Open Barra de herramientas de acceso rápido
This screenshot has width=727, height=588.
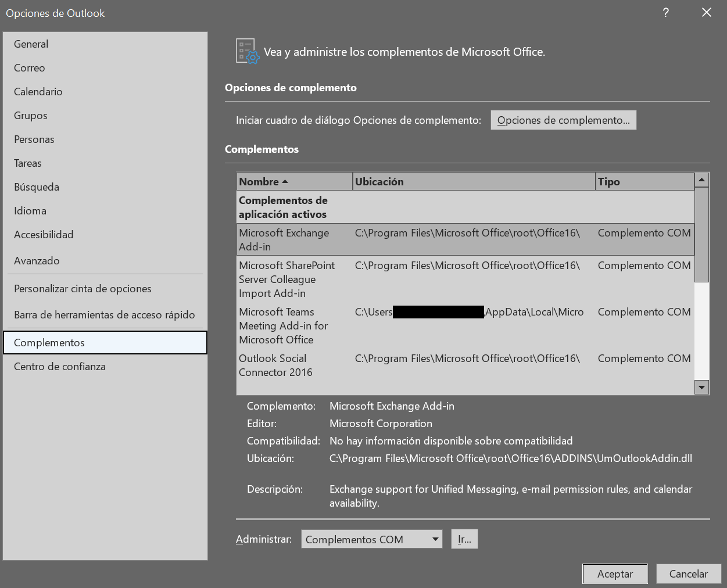(x=105, y=315)
